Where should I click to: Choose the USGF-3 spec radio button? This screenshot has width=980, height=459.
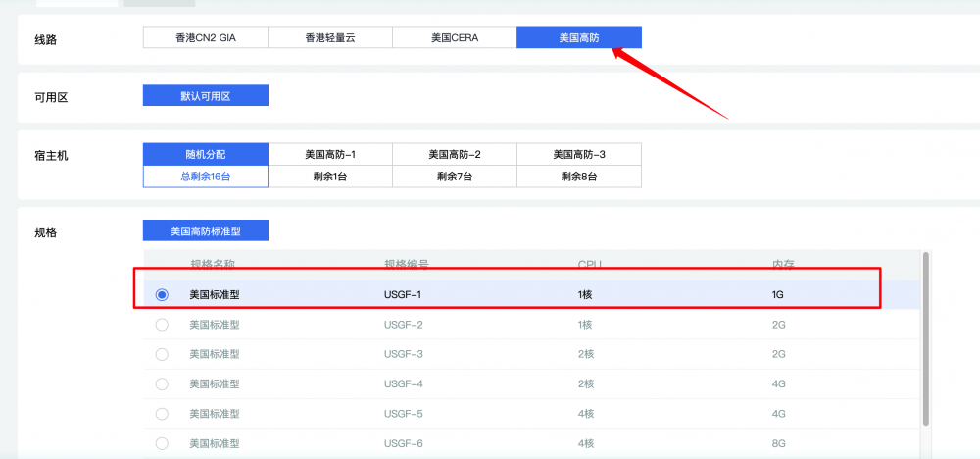click(162, 354)
